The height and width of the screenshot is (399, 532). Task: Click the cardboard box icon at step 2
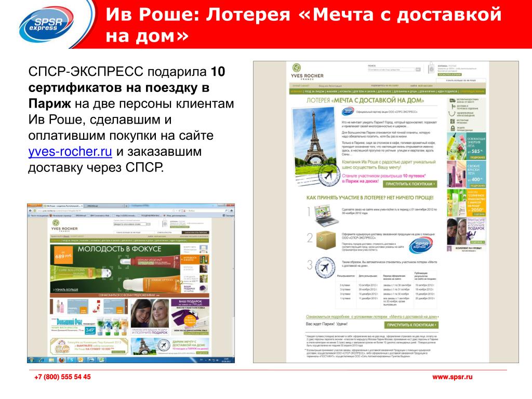click(326, 241)
